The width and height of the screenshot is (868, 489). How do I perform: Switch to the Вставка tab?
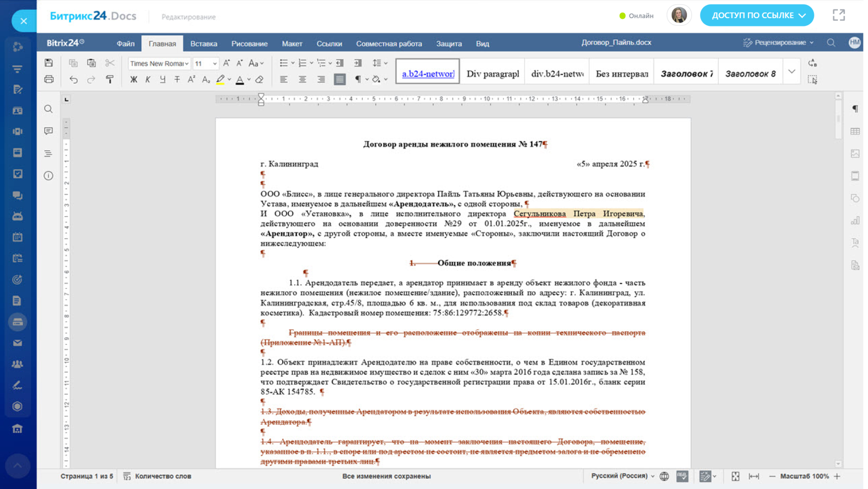point(203,44)
